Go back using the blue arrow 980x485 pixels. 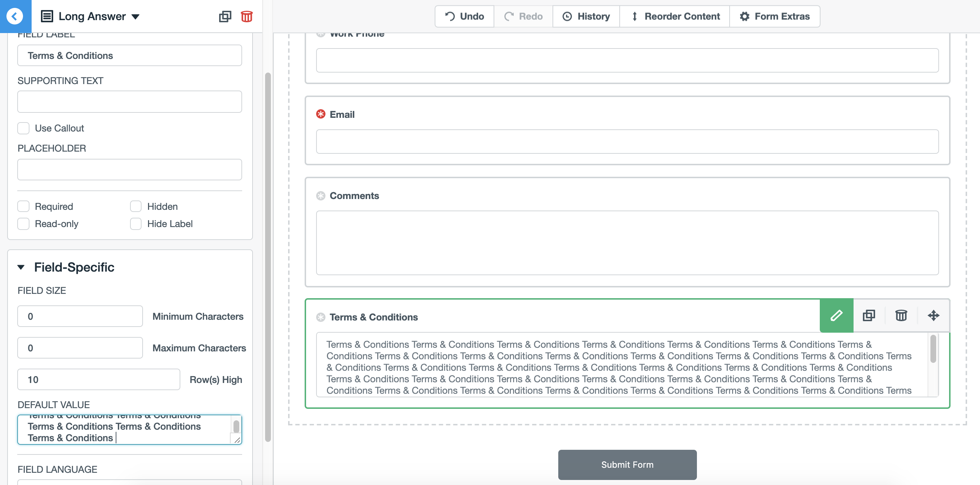point(15,17)
